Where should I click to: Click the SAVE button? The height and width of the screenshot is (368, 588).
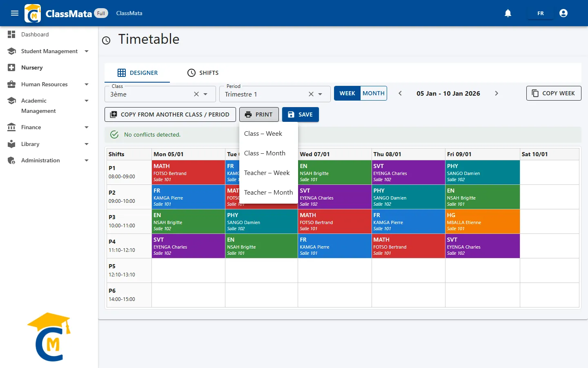coord(301,114)
